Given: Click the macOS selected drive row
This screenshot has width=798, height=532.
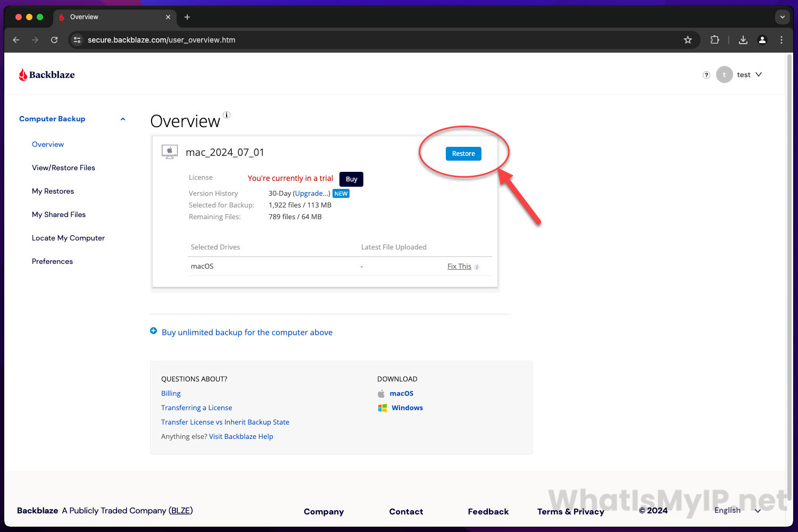Looking at the screenshot, I should click(x=340, y=266).
